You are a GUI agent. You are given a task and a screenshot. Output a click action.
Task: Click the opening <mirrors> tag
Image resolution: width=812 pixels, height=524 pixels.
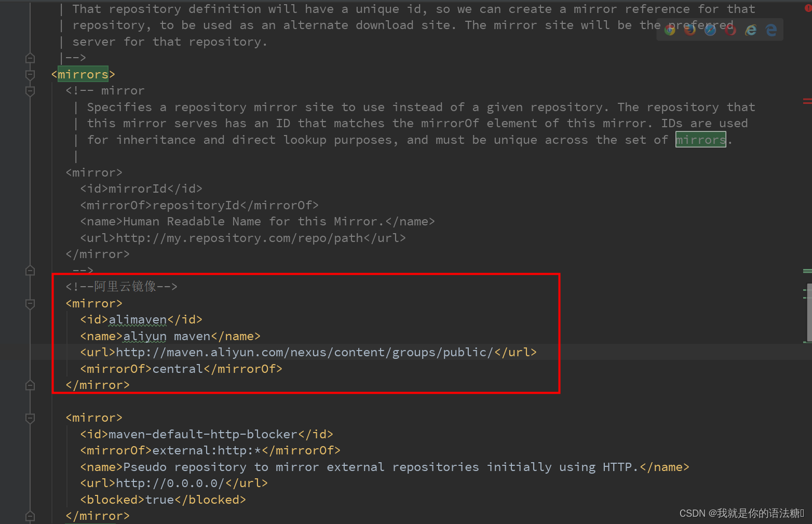pos(83,74)
